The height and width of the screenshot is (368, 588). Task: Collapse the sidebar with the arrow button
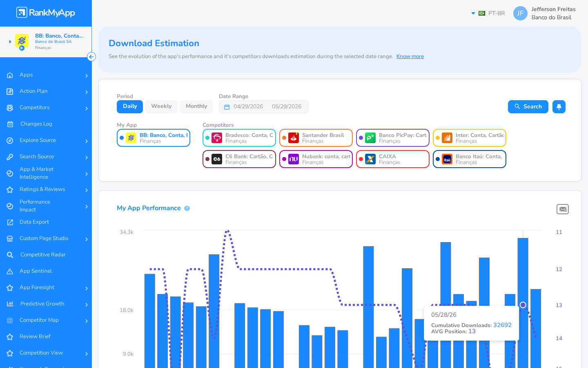(x=91, y=57)
